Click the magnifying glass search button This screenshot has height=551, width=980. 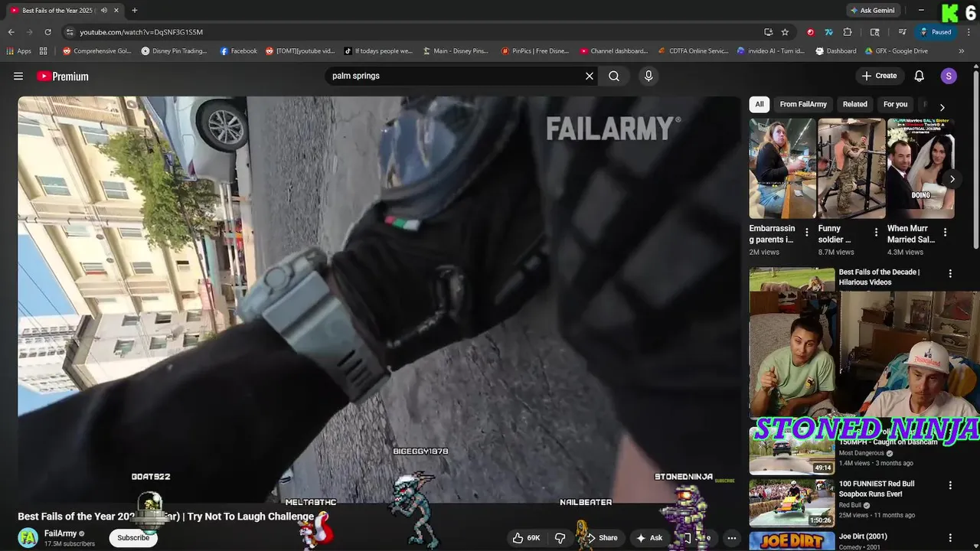[614, 76]
